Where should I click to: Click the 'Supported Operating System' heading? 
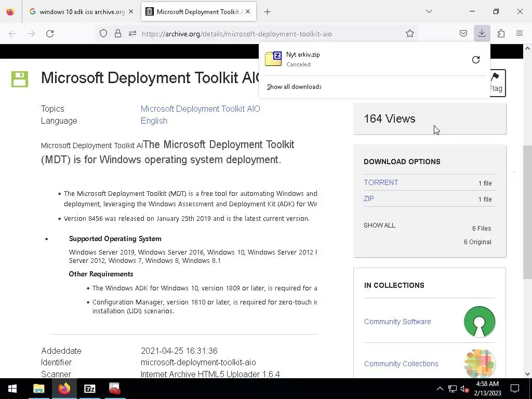pos(115,239)
